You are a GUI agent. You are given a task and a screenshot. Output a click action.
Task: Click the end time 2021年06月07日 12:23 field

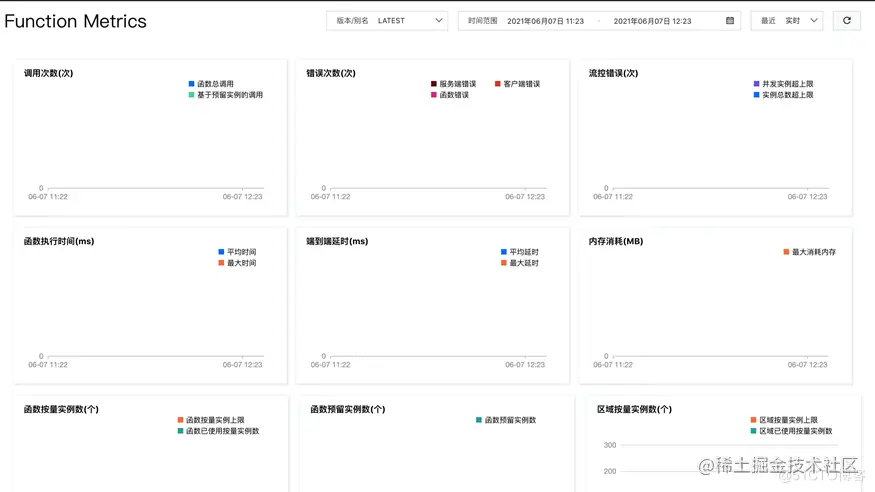pyautogui.click(x=652, y=21)
